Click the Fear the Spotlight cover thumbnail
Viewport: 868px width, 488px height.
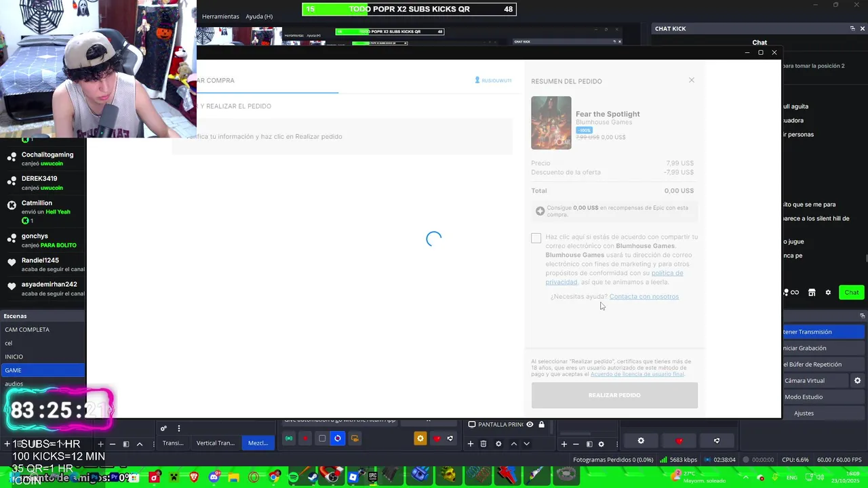point(551,123)
